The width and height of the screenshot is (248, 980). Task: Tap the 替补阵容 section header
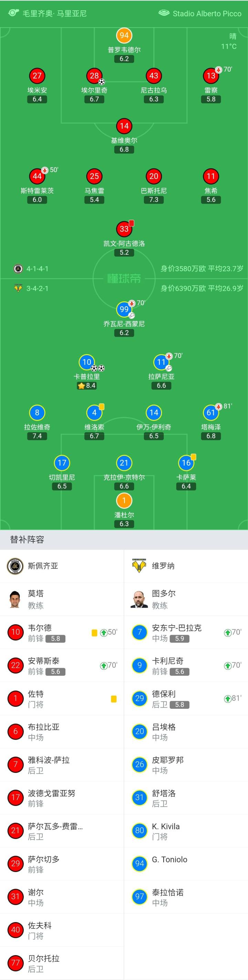tap(27, 539)
